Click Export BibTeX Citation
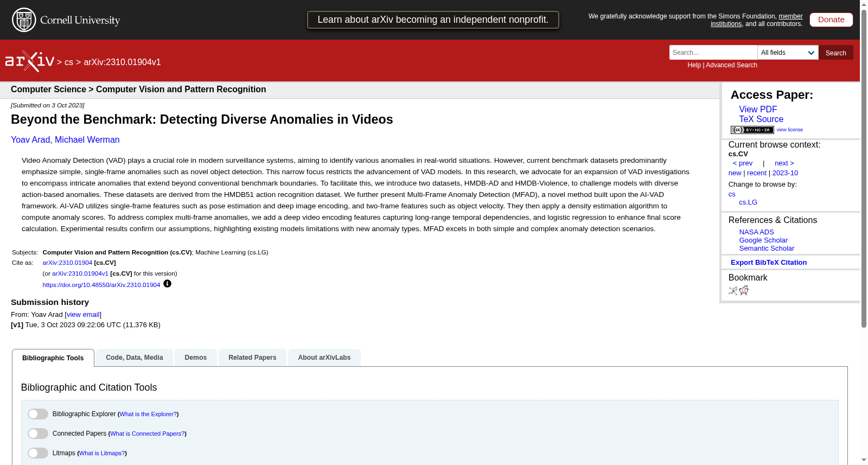The image size is (868, 465). (769, 263)
